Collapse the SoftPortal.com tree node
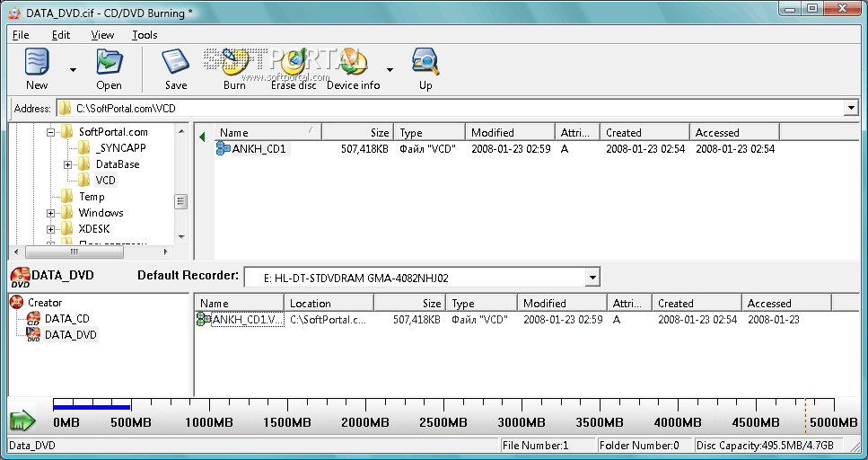Image resolution: width=868 pixels, height=460 pixels. pos(51,132)
